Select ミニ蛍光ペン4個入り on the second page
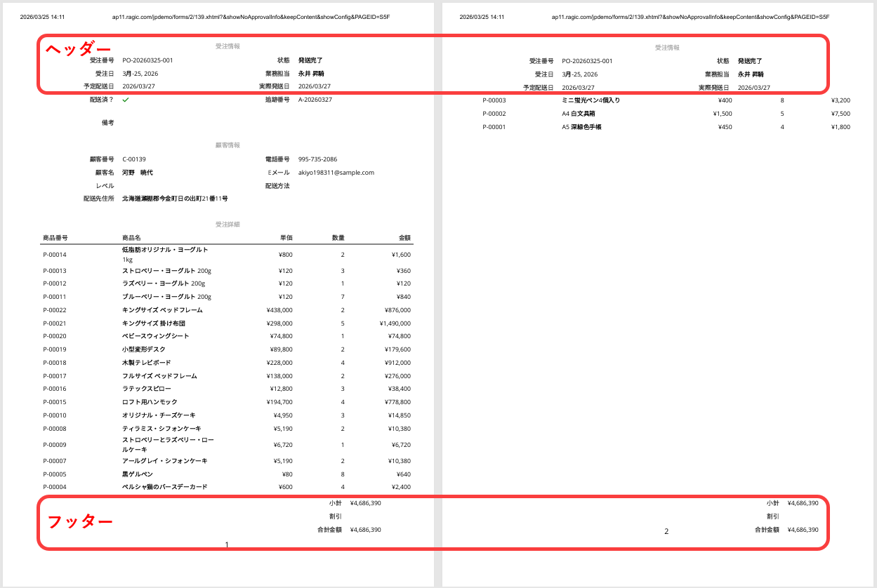Screen dimensions: 877x588 pyautogui.click(x=591, y=100)
